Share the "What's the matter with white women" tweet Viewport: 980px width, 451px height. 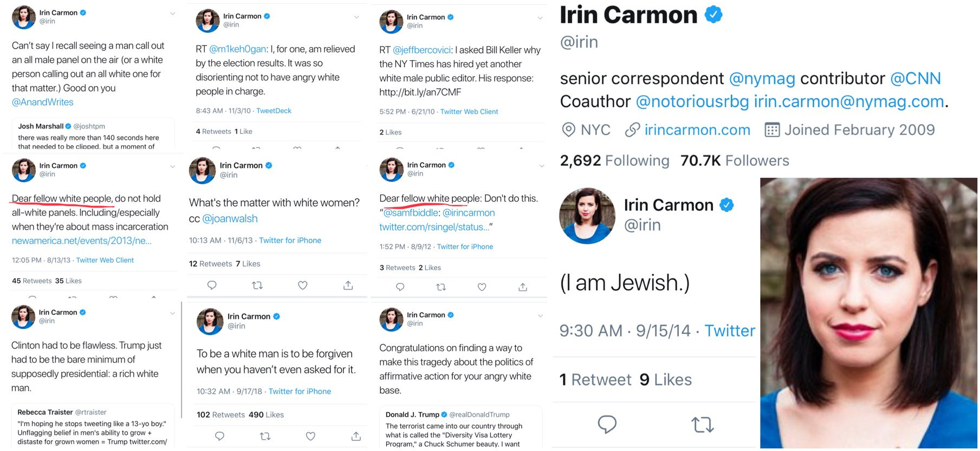(348, 285)
